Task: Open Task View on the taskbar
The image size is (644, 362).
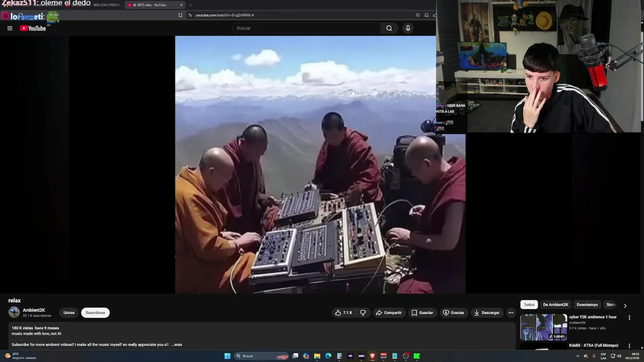Action: 295,356
